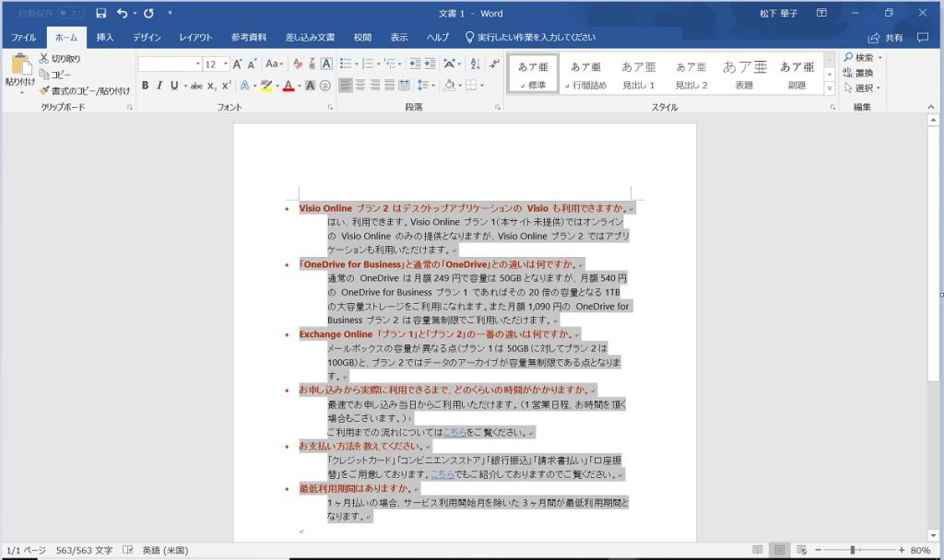Image resolution: width=944 pixels, height=560 pixels.
Task: Switch to the 挿入 (Insert) tab
Action: click(105, 38)
